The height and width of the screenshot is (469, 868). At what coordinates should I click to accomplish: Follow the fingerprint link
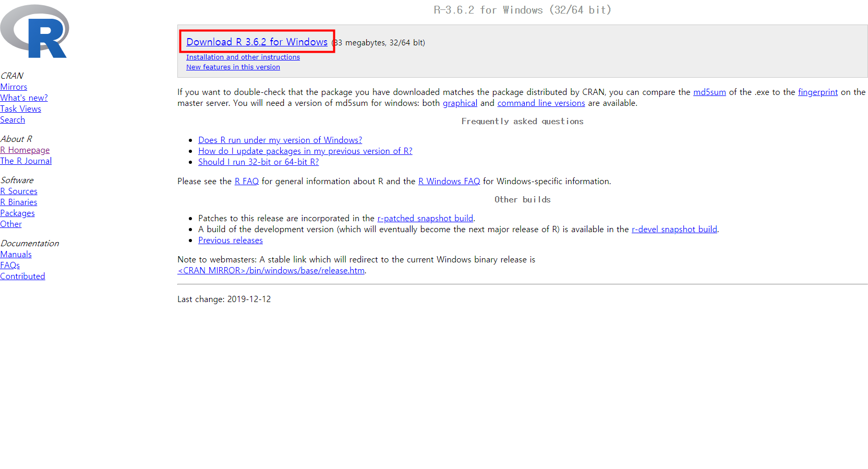click(x=818, y=92)
